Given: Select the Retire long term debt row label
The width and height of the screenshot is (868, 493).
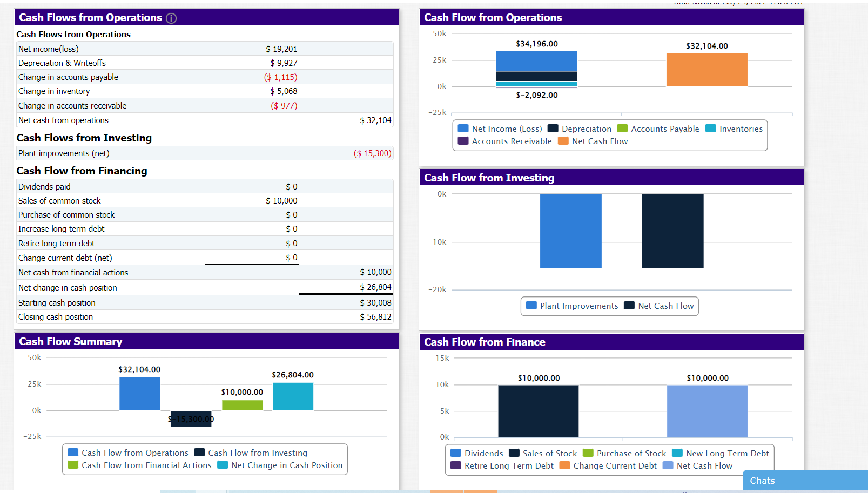Looking at the screenshot, I should [x=56, y=243].
